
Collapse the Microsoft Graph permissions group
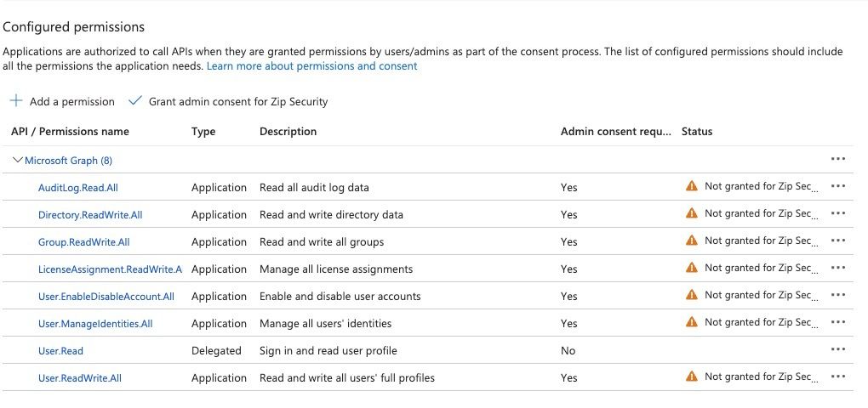(x=18, y=160)
